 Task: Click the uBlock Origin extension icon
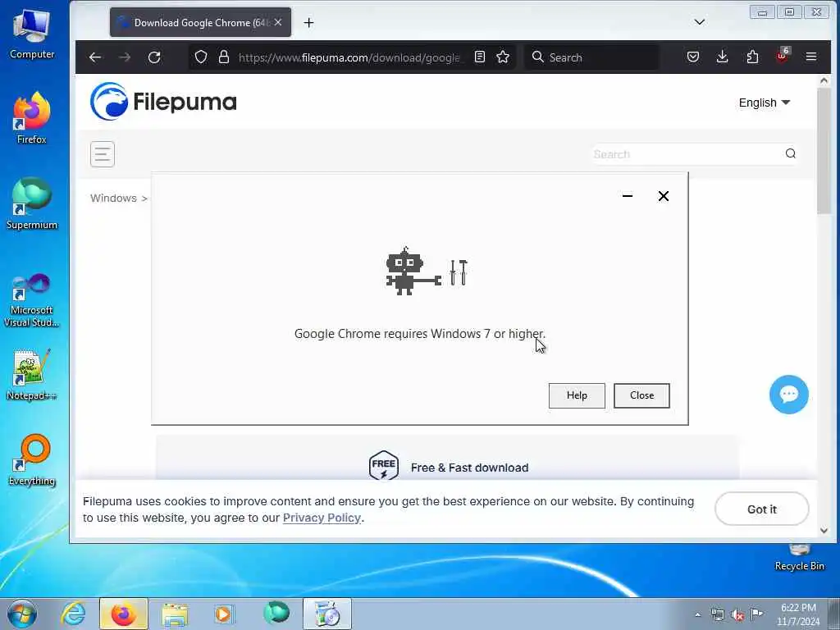[x=783, y=56]
